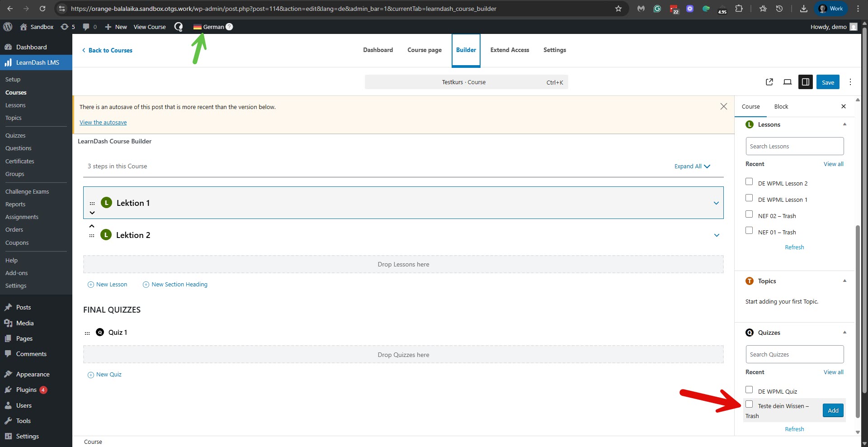
Task: Click the WordPress logo in admin bar
Action: click(8, 27)
